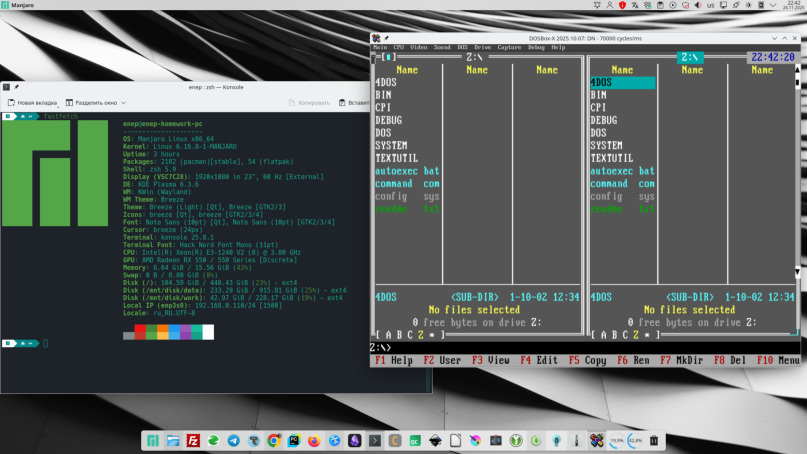
Task: Expand the hidden system tray icons arrow
Action: point(771,6)
